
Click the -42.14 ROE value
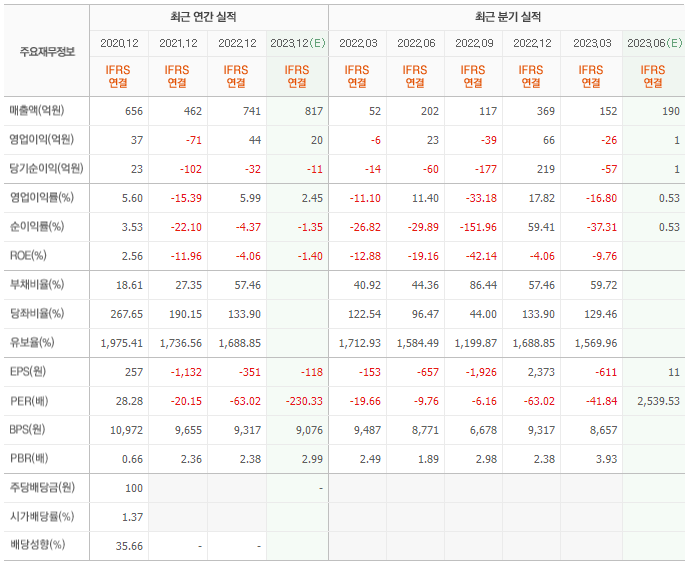pyautogui.click(x=481, y=256)
